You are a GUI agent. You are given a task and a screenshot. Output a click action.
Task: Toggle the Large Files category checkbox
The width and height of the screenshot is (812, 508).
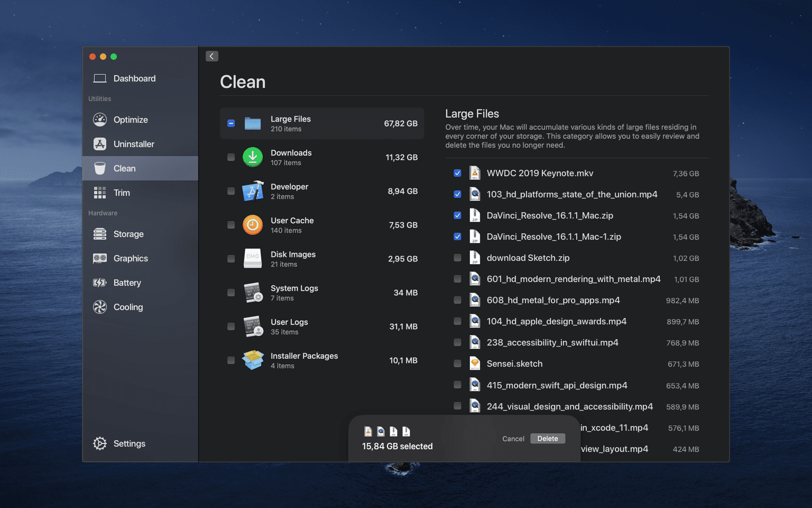pyautogui.click(x=231, y=123)
